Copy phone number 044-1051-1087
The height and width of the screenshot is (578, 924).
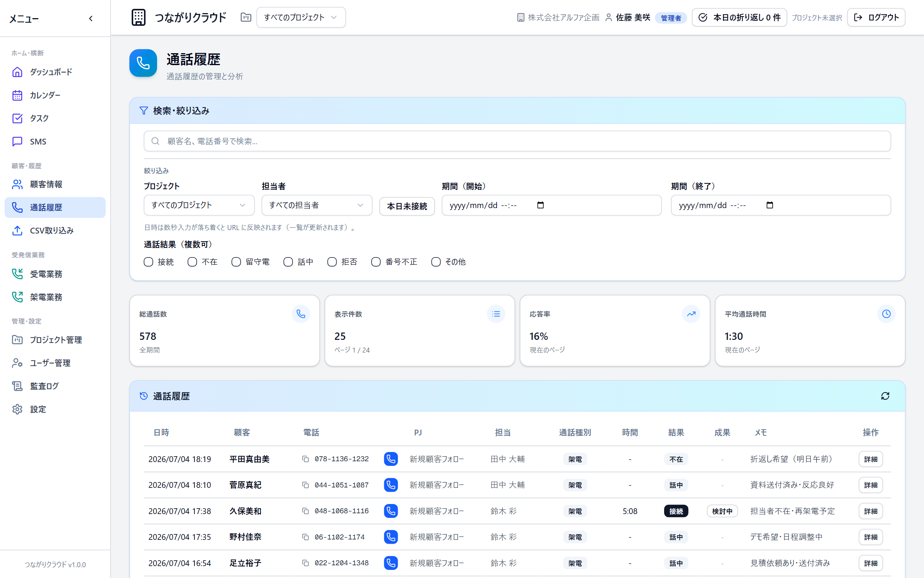click(305, 485)
